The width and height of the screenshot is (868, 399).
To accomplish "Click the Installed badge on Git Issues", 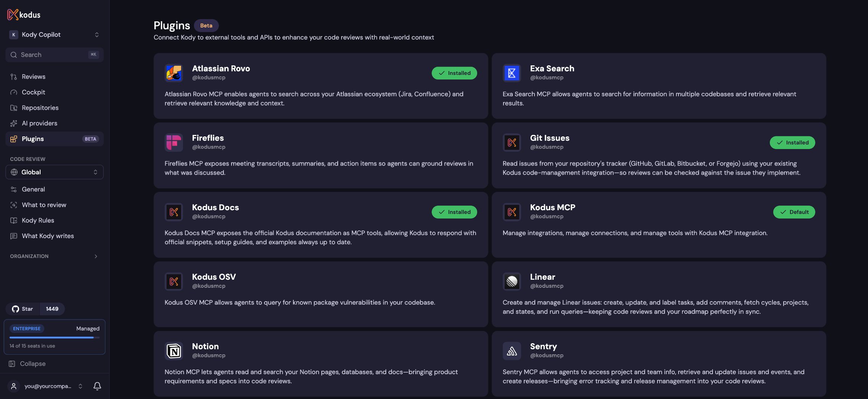I will (792, 143).
